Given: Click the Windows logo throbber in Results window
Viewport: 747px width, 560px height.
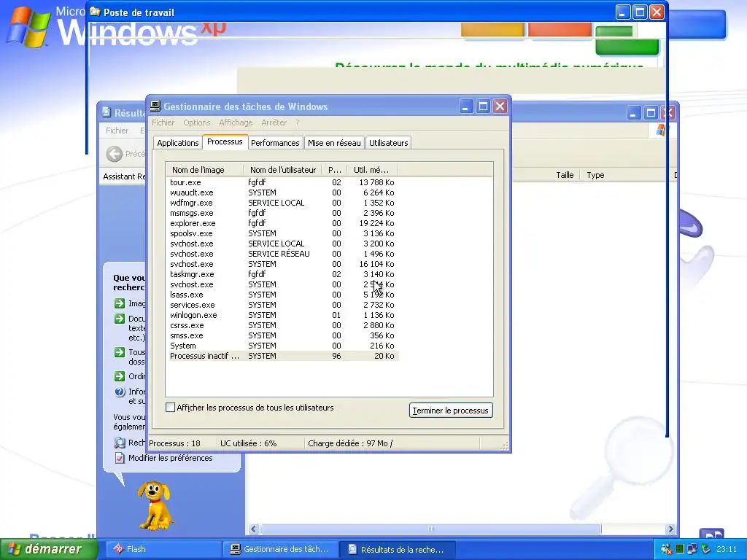Looking at the screenshot, I should click(x=661, y=130).
